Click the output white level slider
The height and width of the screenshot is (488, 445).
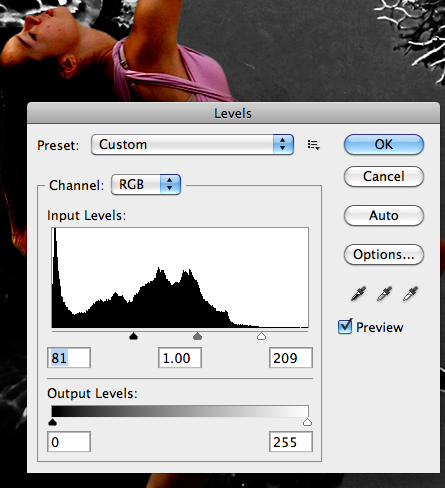307,422
